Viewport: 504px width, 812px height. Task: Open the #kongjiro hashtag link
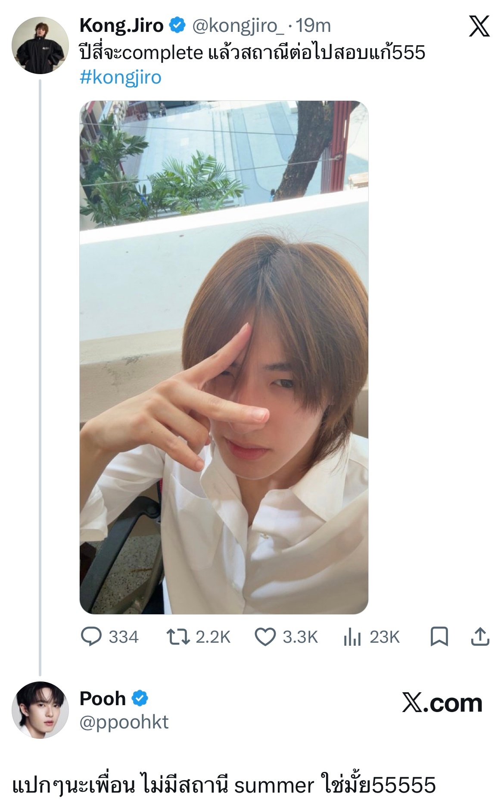click(121, 78)
